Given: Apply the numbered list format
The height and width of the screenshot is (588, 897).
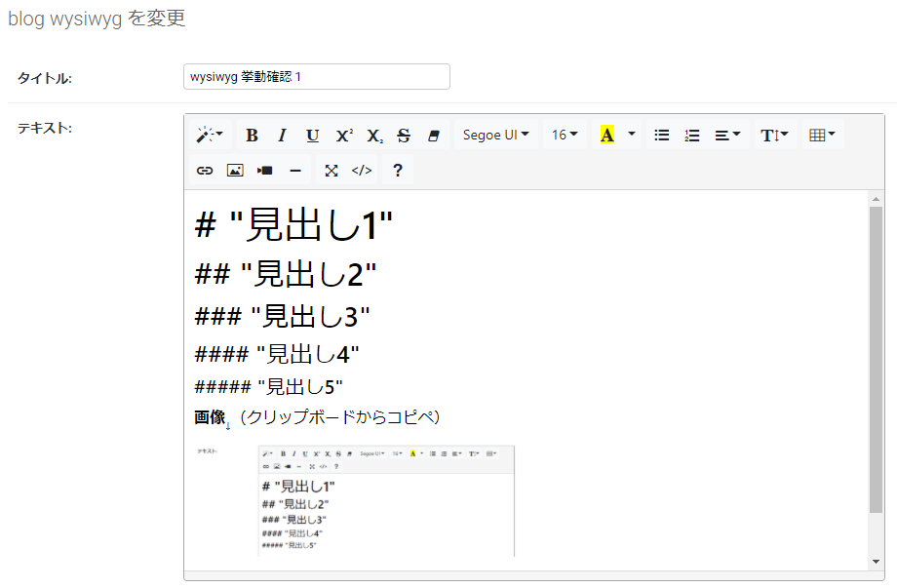Looking at the screenshot, I should coord(691,135).
